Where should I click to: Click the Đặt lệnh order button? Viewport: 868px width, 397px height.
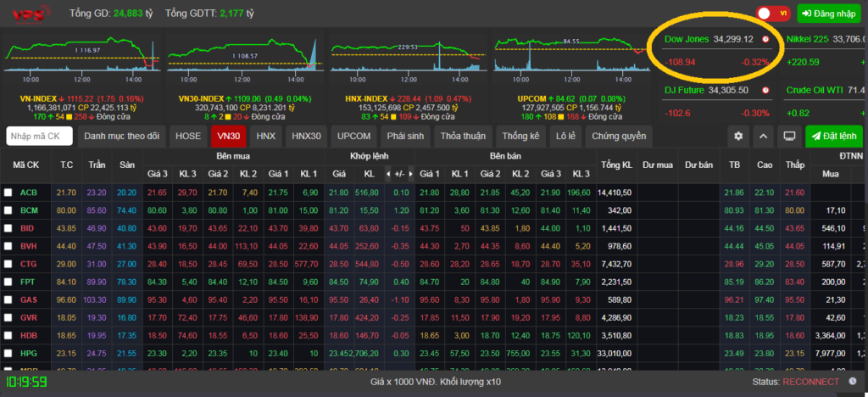(x=834, y=137)
